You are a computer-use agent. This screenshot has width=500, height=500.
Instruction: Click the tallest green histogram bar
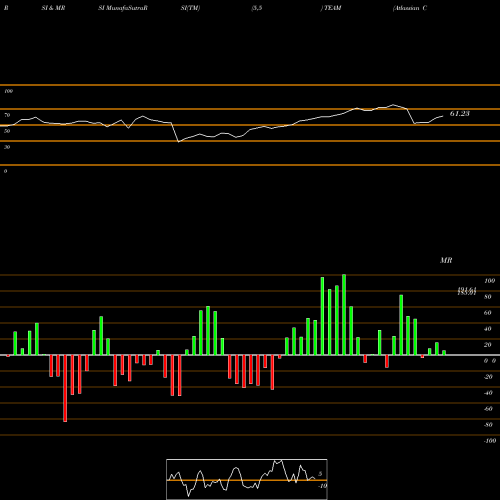[x=344, y=315]
